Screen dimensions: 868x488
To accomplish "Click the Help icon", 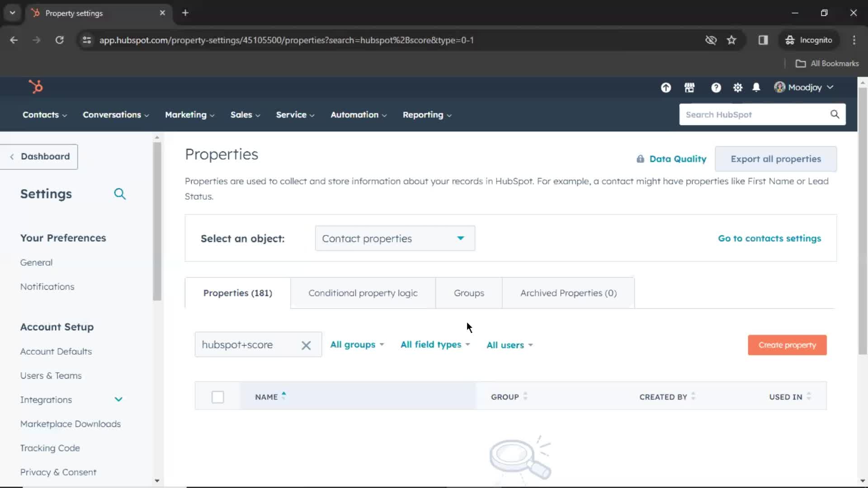I will pos(715,88).
